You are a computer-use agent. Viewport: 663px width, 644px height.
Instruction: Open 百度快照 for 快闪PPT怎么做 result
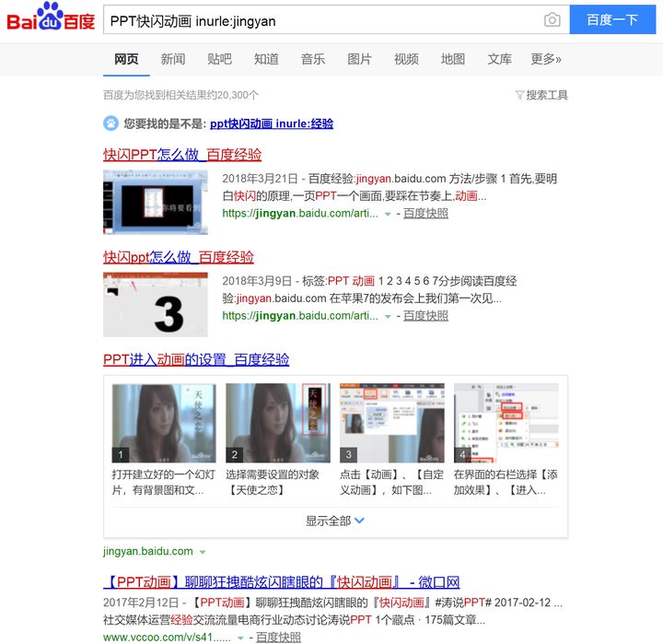(x=425, y=213)
